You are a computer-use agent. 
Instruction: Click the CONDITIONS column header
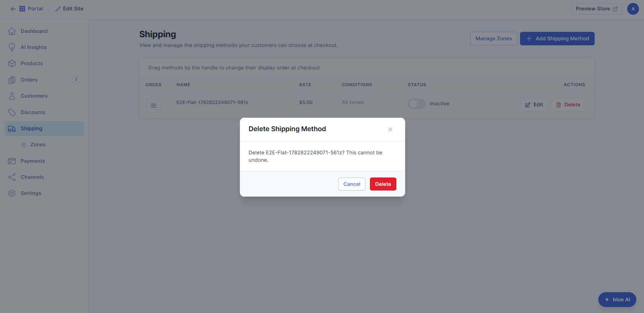(357, 85)
